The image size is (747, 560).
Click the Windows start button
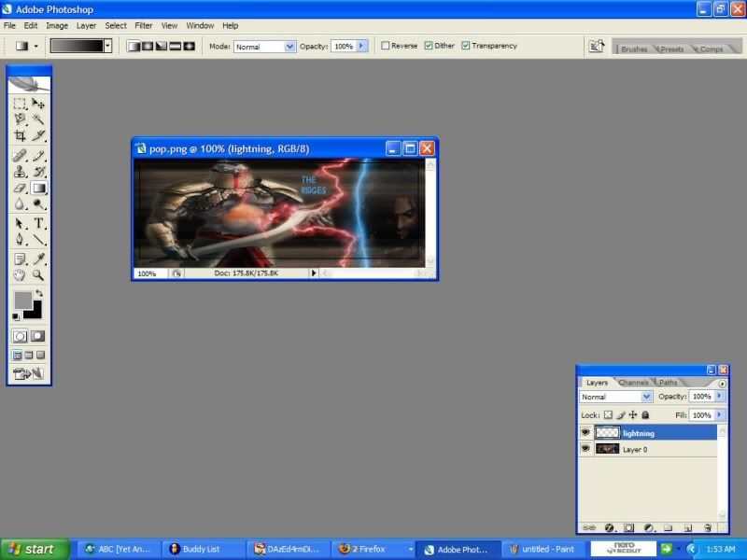coord(35,549)
